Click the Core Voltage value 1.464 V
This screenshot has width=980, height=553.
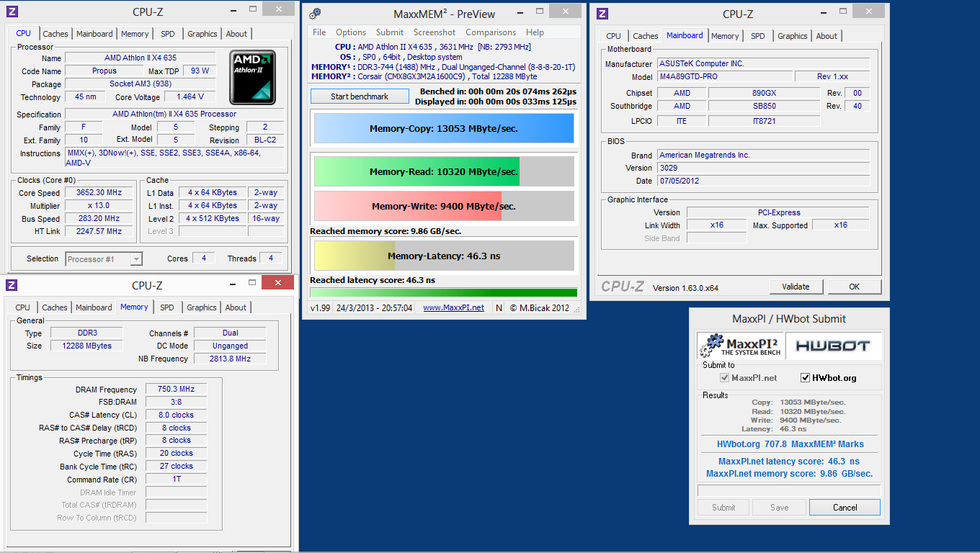[190, 96]
